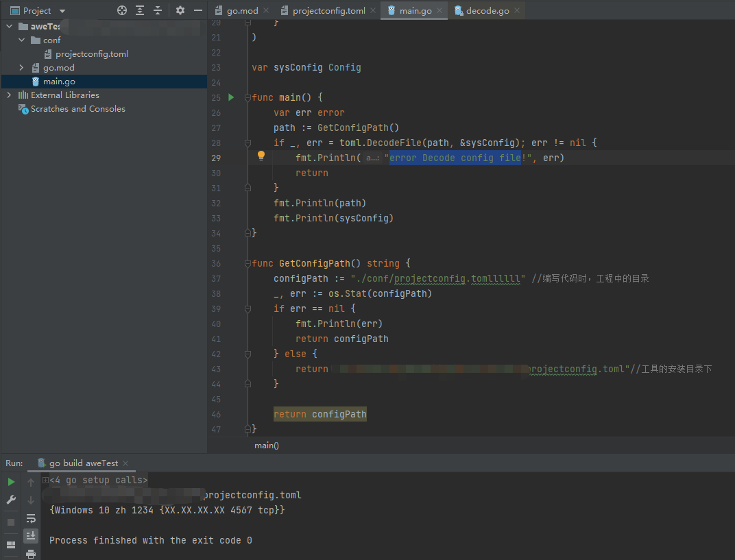Collapse the conf folder
735x560 pixels.
(21, 39)
